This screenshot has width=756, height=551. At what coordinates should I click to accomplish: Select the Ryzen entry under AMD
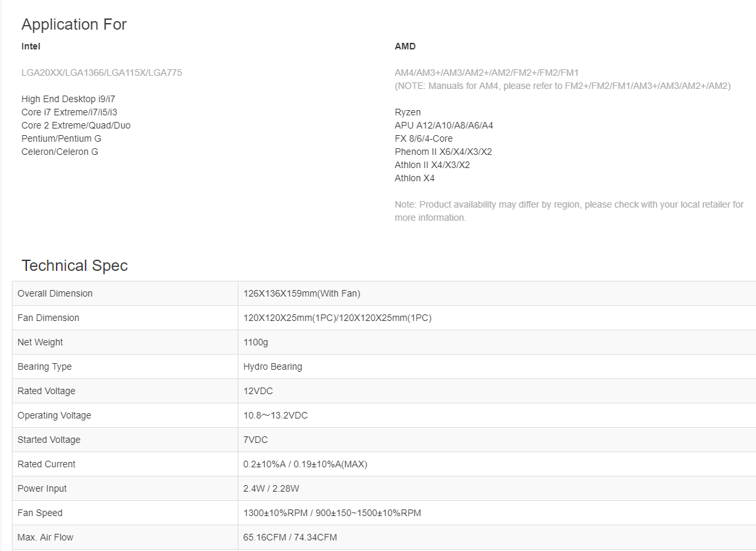pos(408,112)
